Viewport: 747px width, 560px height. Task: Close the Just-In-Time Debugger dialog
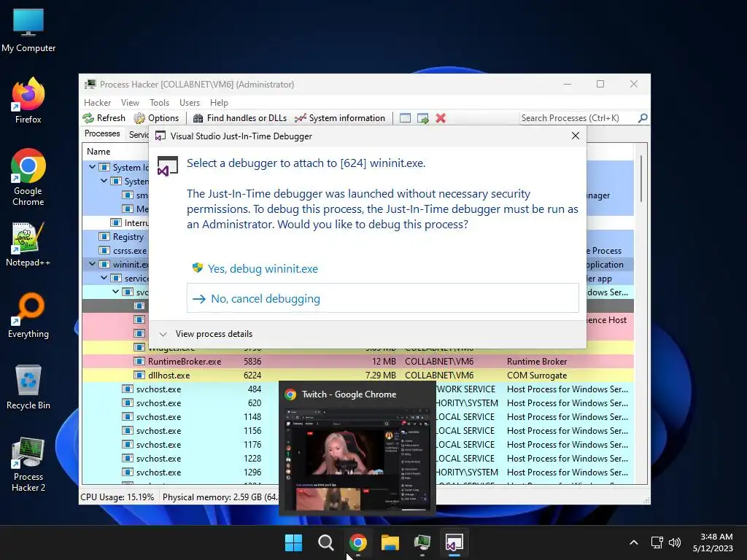coord(576,136)
